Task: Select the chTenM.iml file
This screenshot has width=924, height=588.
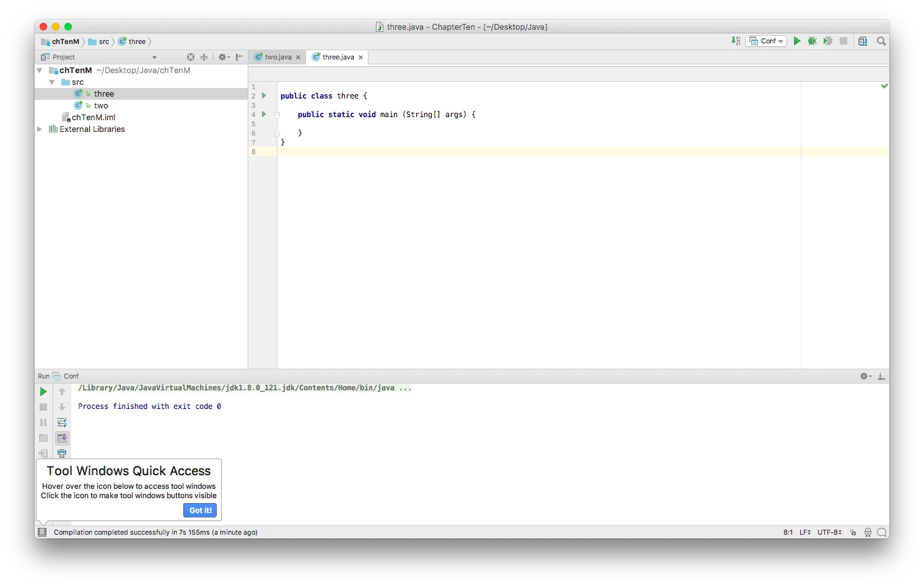Action: pyautogui.click(x=93, y=118)
